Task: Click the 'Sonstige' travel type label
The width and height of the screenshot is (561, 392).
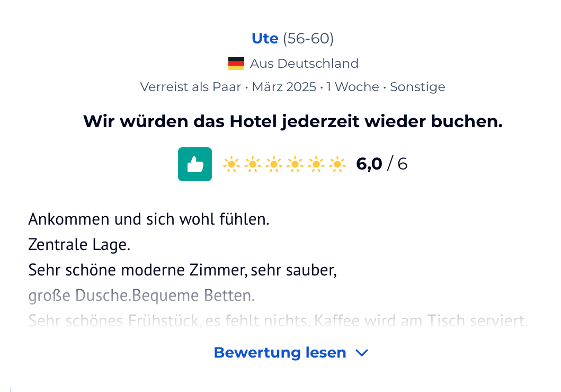Action: tap(417, 87)
